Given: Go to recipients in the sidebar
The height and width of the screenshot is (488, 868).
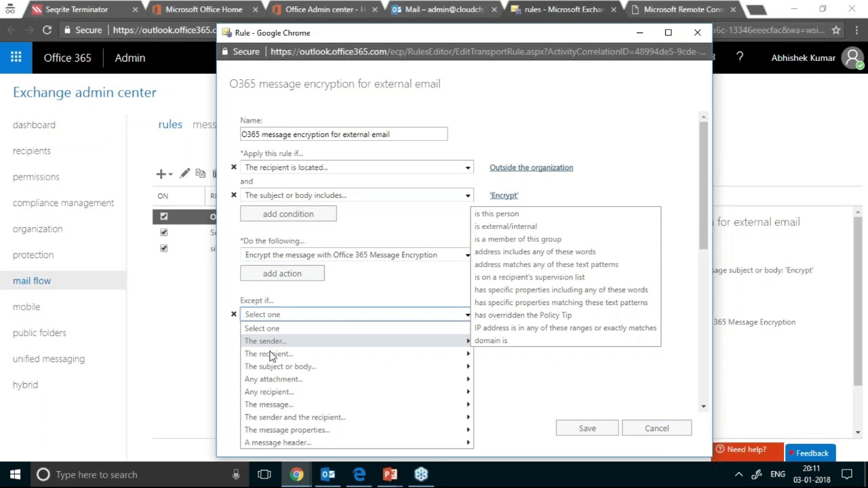Looking at the screenshot, I should [31, 150].
